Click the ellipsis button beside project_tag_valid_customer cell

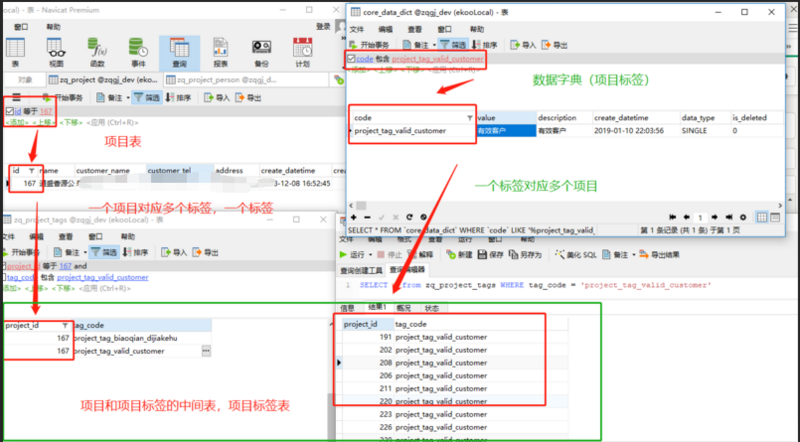pyautogui.click(x=206, y=351)
